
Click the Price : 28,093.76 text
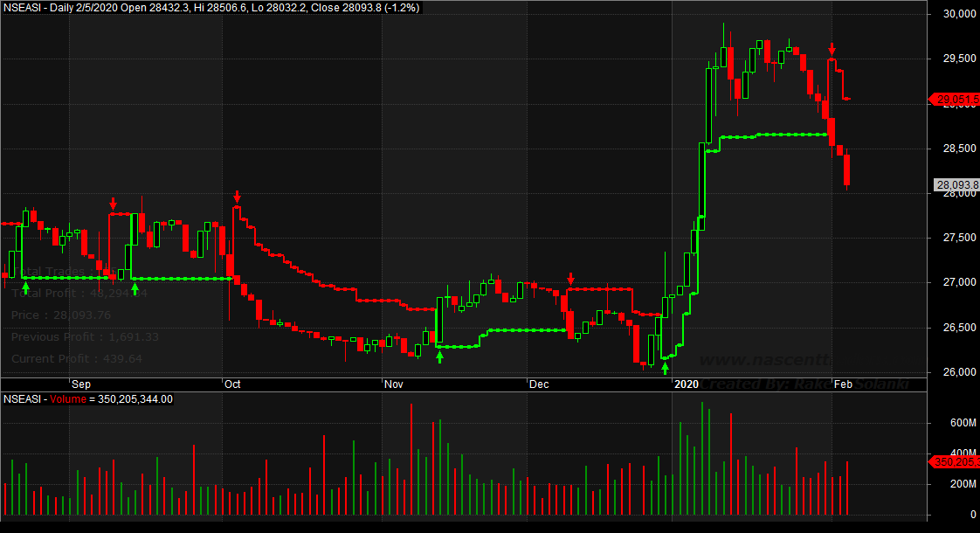pos(60,315)
